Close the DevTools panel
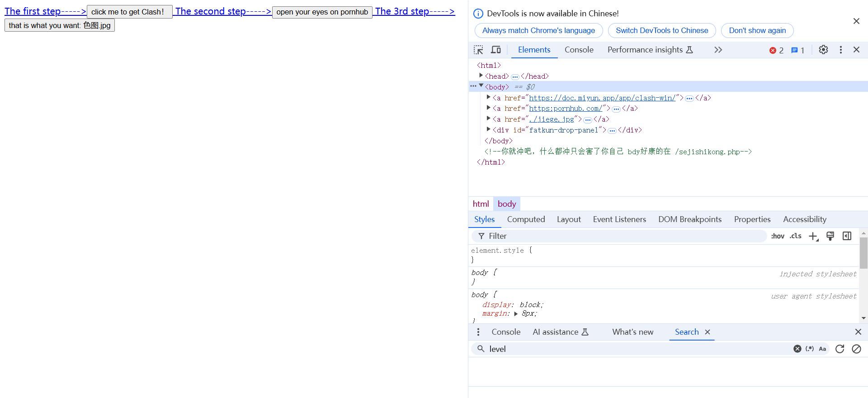The width and height of the screenshot is (868, 398). pyautogui.click(x=856, y=50)
